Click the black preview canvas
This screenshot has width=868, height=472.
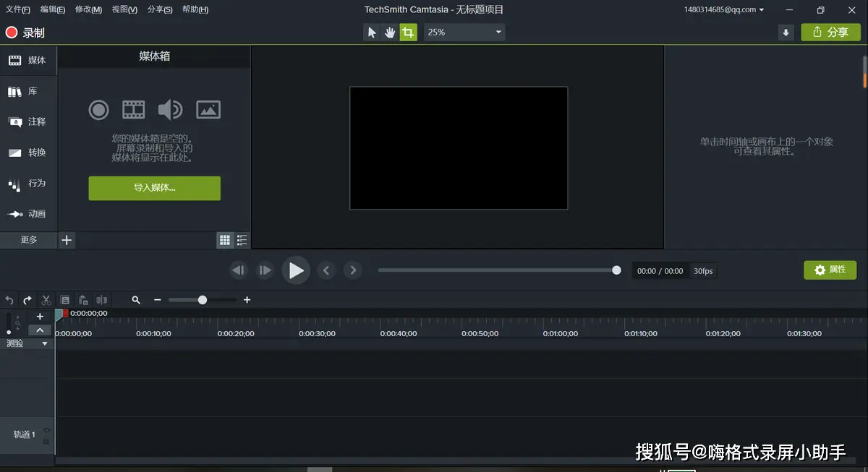click(459, 148)
